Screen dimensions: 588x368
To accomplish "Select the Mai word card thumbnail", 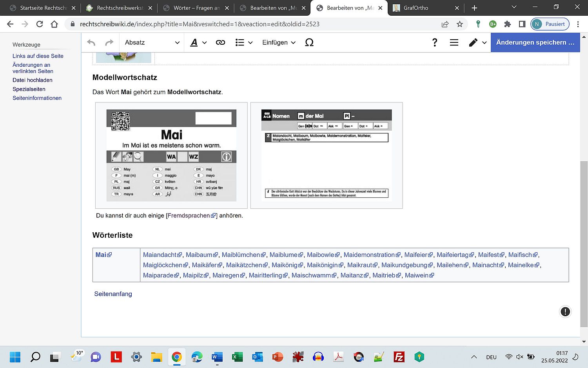I will (x=171, y=155).
